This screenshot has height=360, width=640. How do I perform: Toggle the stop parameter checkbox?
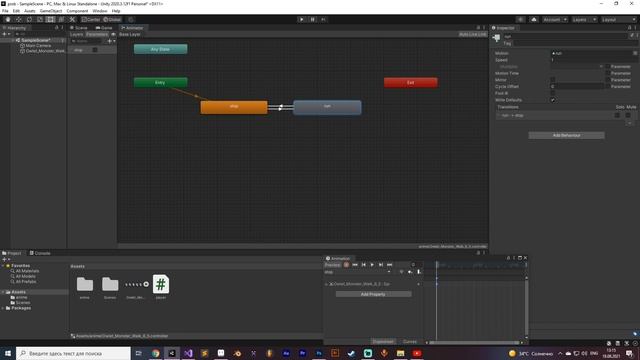[95, 50]
